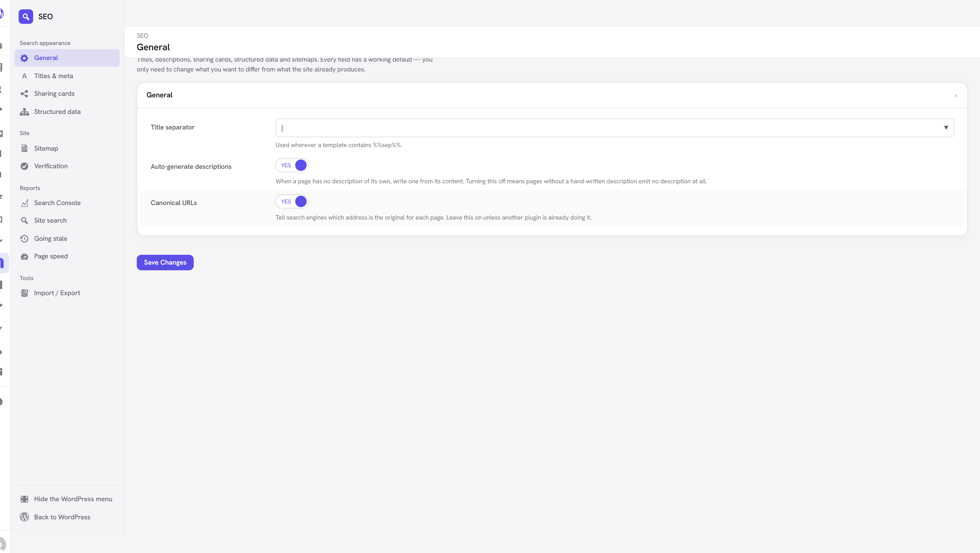
Task: Click the Structured data hierarchy icon
Action: pos(24,111)
